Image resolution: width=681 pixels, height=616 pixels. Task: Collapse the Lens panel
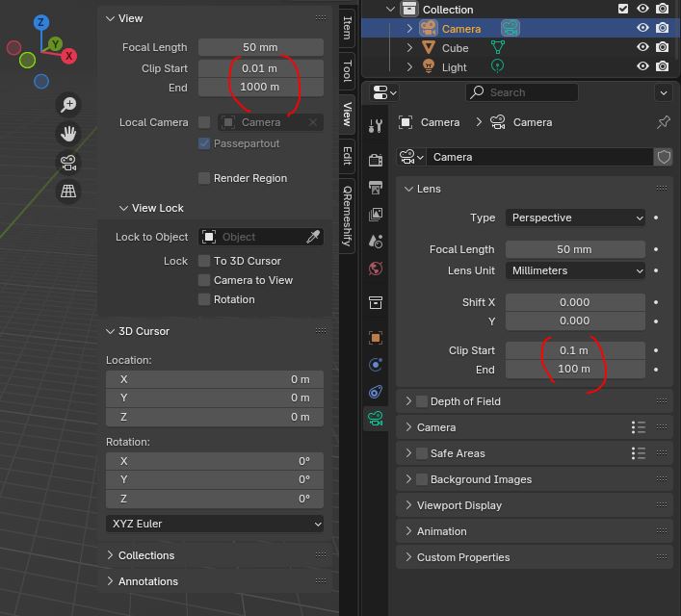pyautogui.click(x=408, y=189)
